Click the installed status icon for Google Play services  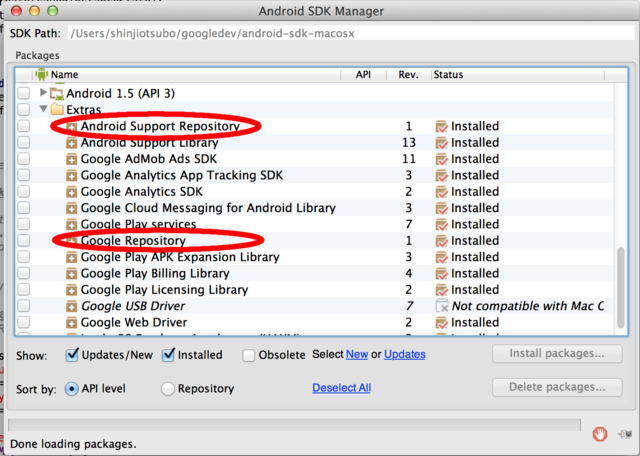click(442, 225)
